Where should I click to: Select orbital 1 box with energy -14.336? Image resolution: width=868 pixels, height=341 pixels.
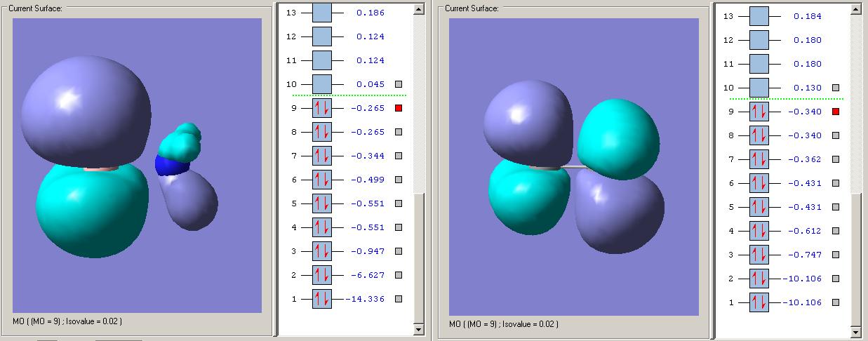coord(321,299)
